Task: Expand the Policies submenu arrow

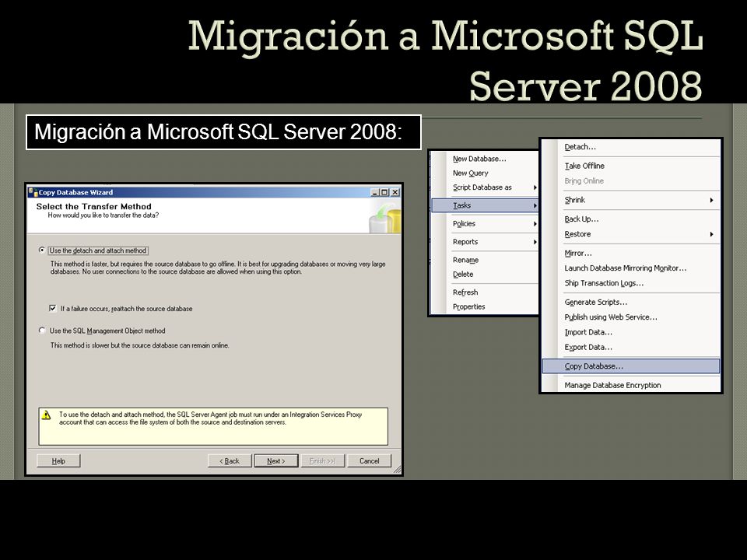Action: 535,223
